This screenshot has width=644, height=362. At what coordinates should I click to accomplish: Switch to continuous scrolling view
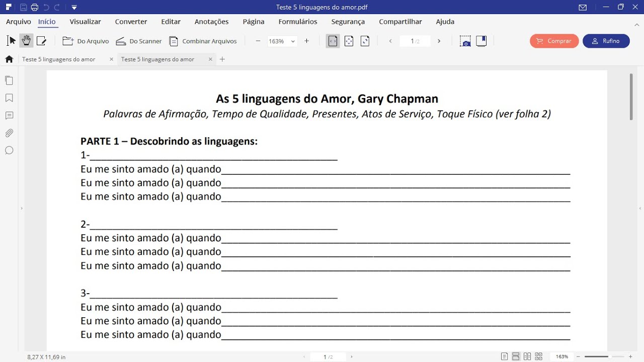pyautogui.click(x=516, y=357)
